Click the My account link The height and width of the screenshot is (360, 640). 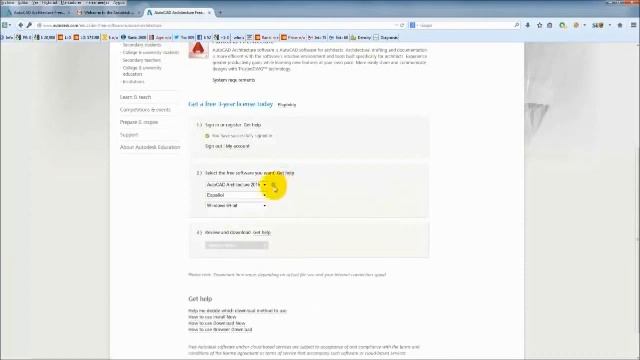coord(238,146)
